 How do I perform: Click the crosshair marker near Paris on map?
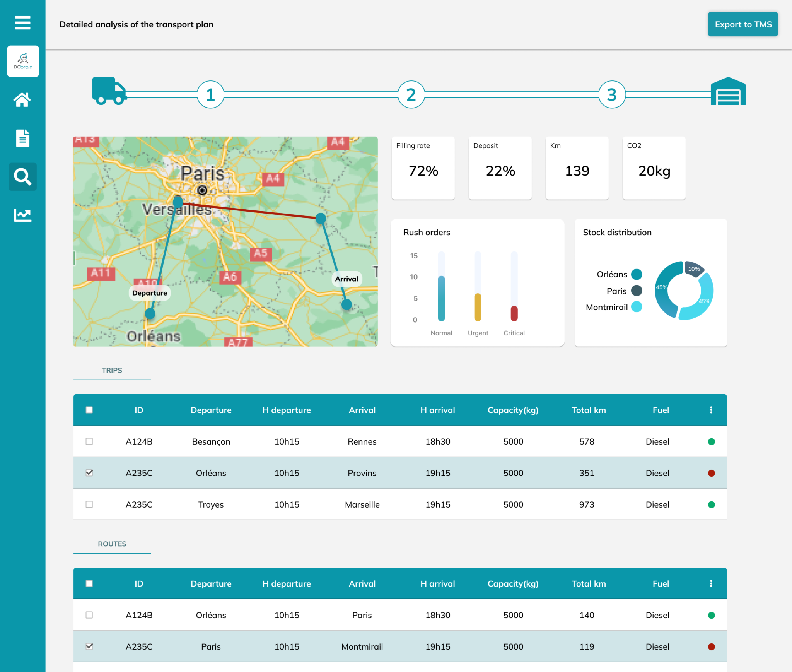coord(203,190)
